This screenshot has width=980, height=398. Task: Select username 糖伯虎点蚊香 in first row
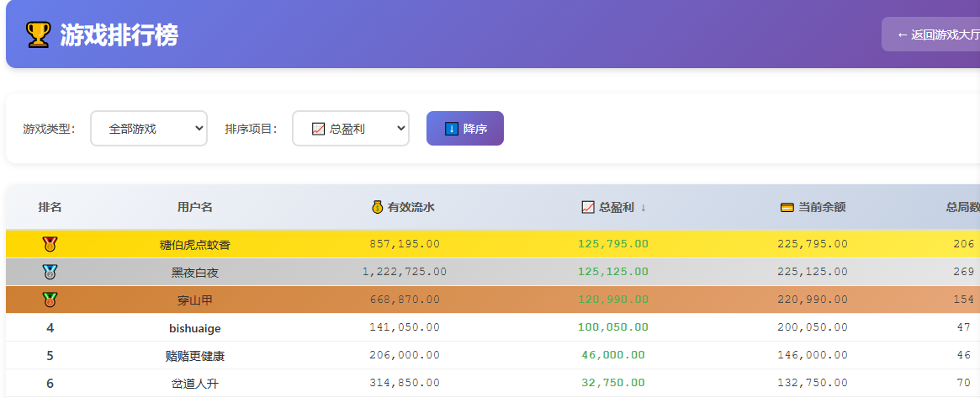coord(195,245)
